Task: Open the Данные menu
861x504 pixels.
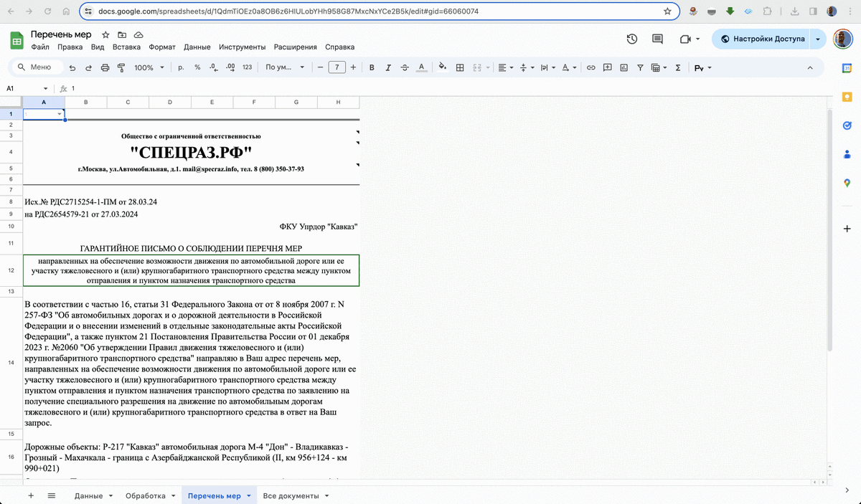Action: [197, 47]
